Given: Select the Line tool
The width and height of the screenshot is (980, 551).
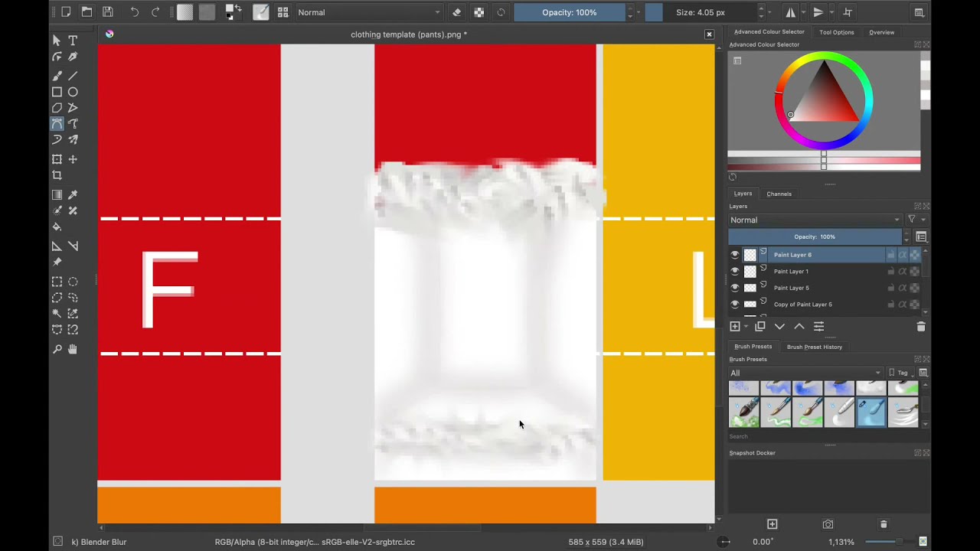Looking at the screenshot, I should [73, 76].
